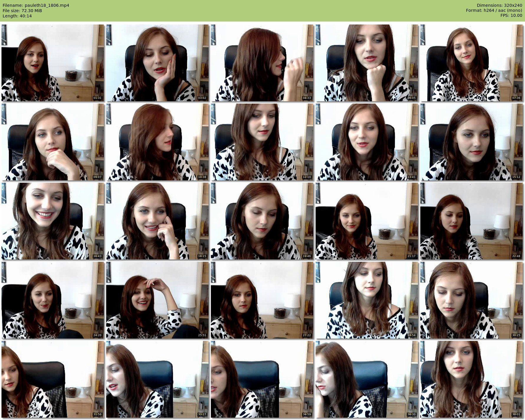Select the 13:41 frame thumbnail
525x420 pixels.
click(367, 142)
